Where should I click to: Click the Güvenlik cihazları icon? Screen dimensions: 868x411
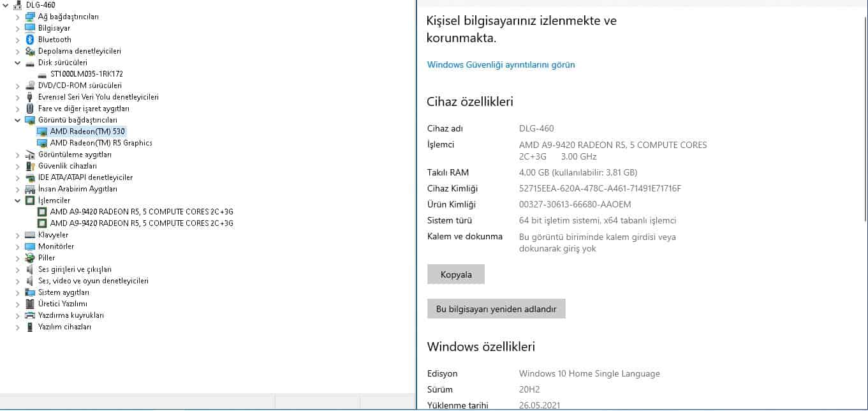pyautogui.click(x=29, y=166)
